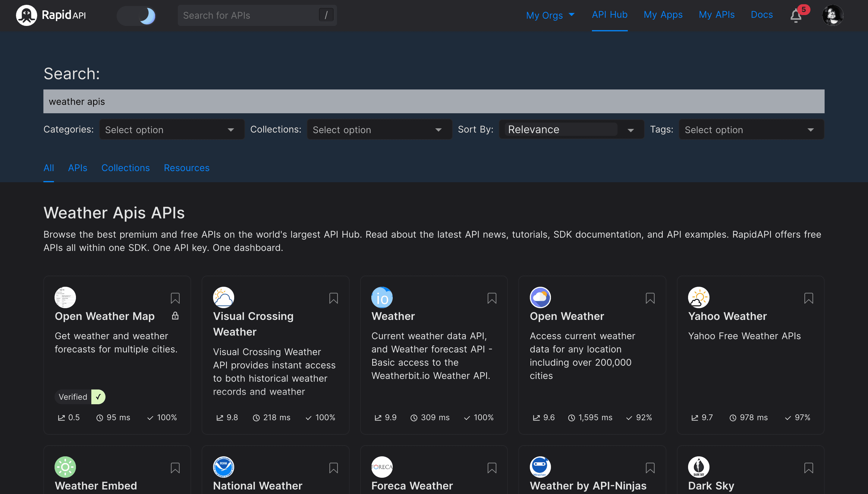Switch to the APIs tab
Viewport: 868px width, 494px height.
coord(77,167)
